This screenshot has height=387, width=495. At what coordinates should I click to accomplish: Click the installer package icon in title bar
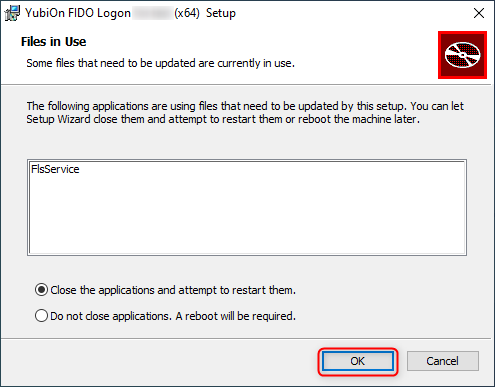coord(12,13)
